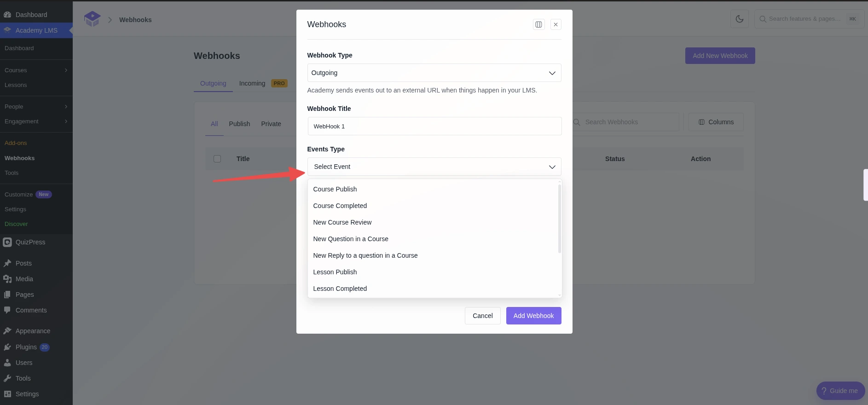Viewport: 868px width, 405px height.
Task: Click the Guide me help icon
Action: pos(824,391)
